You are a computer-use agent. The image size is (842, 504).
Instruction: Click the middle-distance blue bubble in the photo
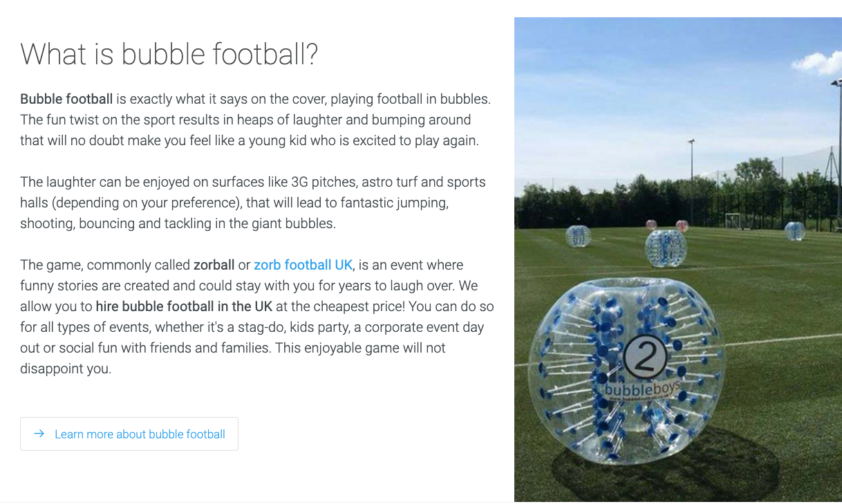[665, 248]
